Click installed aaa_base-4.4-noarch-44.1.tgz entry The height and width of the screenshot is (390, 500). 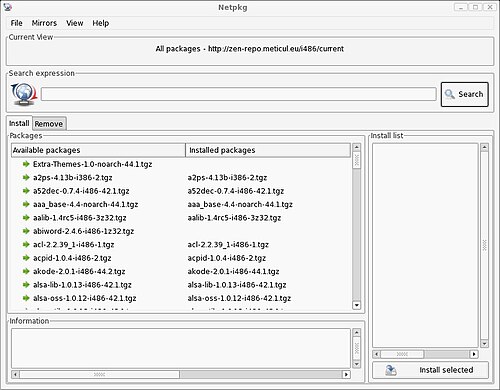[240, 204]
